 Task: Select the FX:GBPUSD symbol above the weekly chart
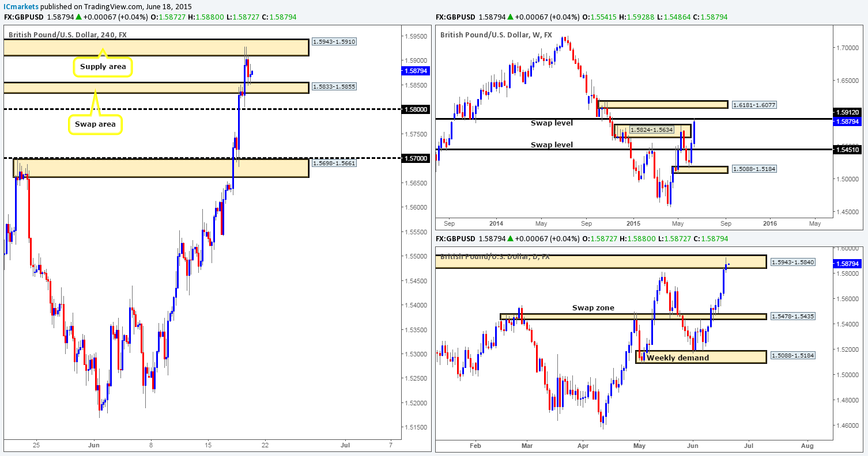pyautogui.click(x=455, y=17)
